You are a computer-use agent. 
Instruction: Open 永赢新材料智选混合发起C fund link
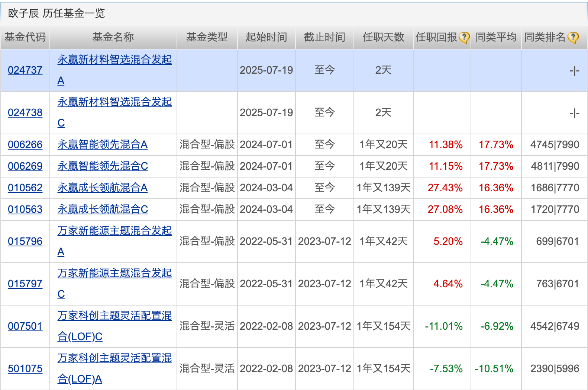click(114, 112)
